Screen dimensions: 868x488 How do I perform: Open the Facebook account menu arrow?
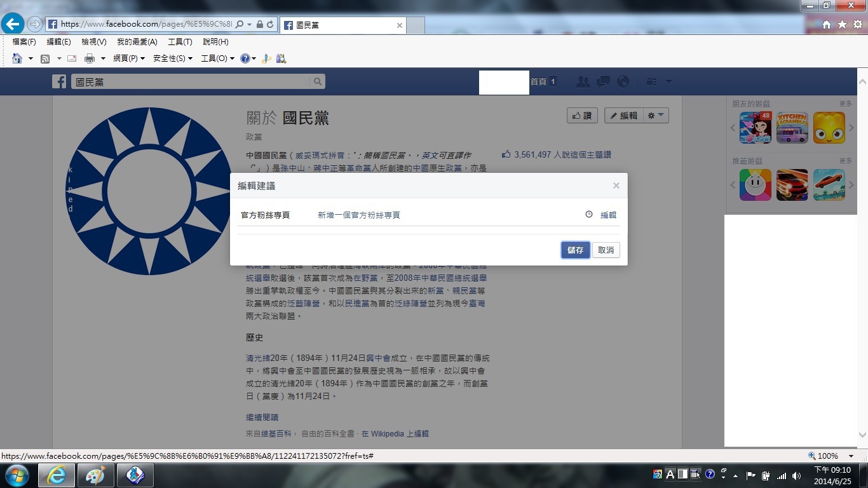tap(668, 81)
